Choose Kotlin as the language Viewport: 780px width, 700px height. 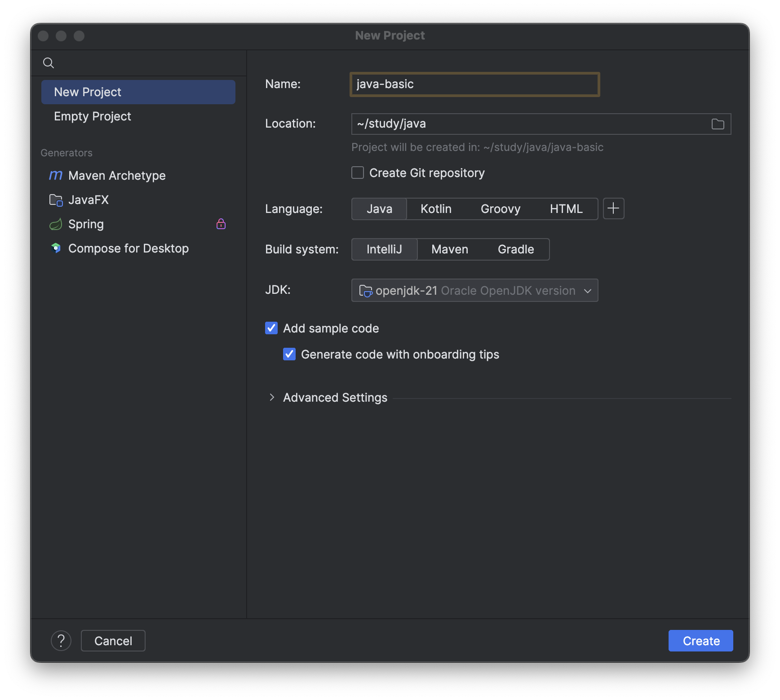point(436,209)
